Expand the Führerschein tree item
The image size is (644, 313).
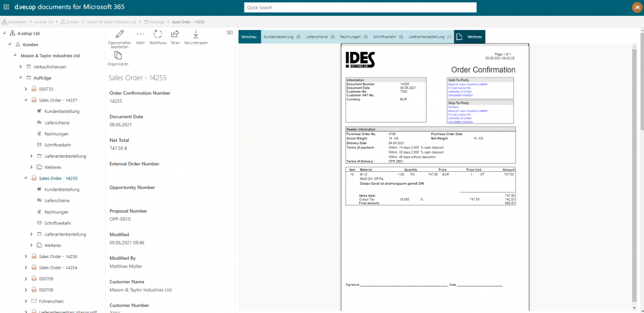point(26,301)
